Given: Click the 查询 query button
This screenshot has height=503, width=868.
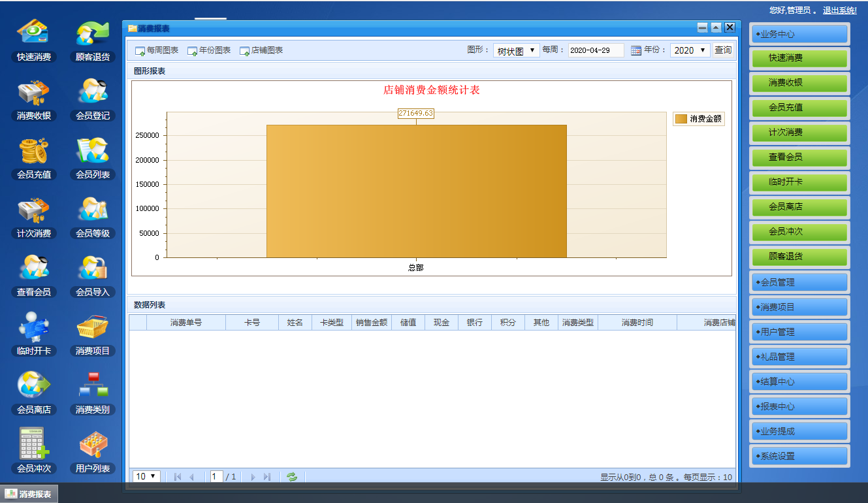Looking at the screenshot, I should coord(722,50).
